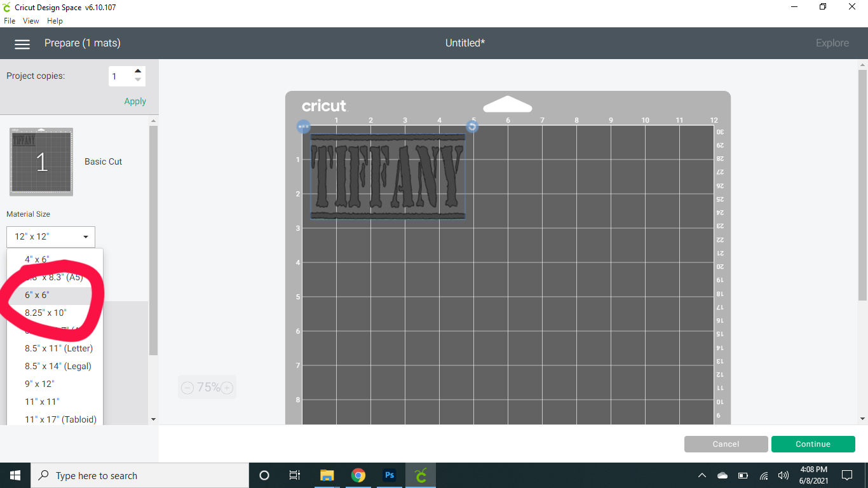Click the three-dot options handle on the design
Screen dimensions: 868x488
tap(303, 126)
